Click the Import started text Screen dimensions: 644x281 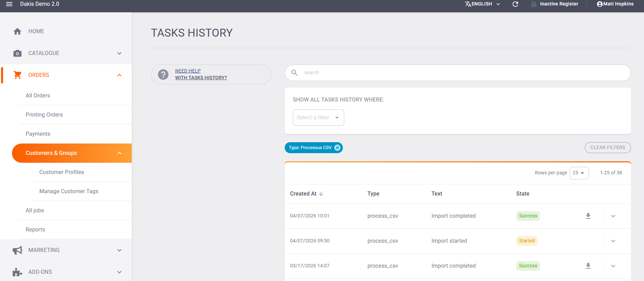pos(449,241)
